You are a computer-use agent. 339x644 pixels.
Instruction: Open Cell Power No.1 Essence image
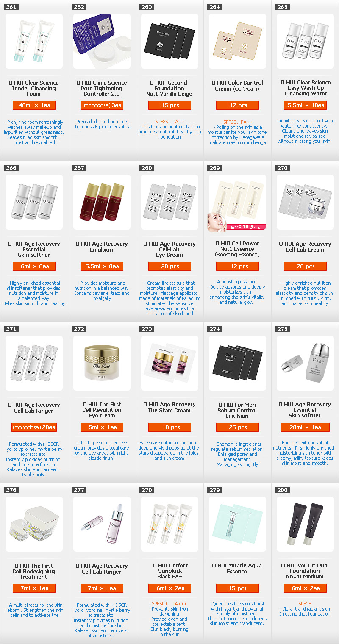237,202
